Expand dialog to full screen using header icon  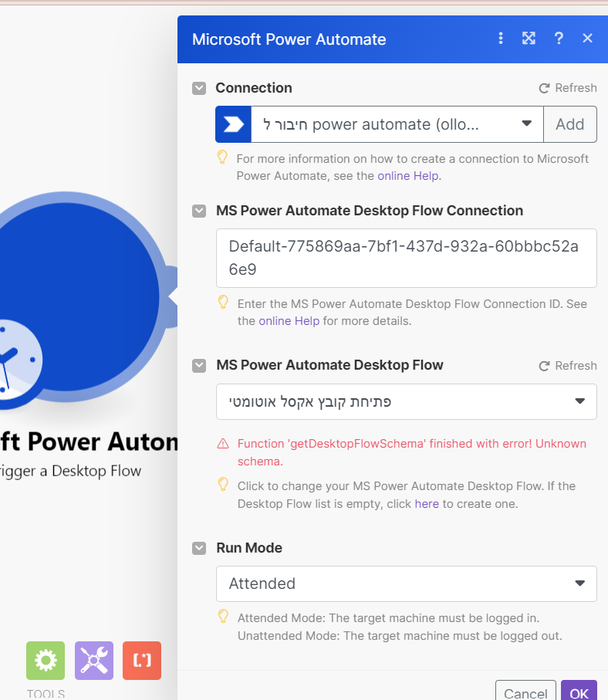click(x=529, y=39)
